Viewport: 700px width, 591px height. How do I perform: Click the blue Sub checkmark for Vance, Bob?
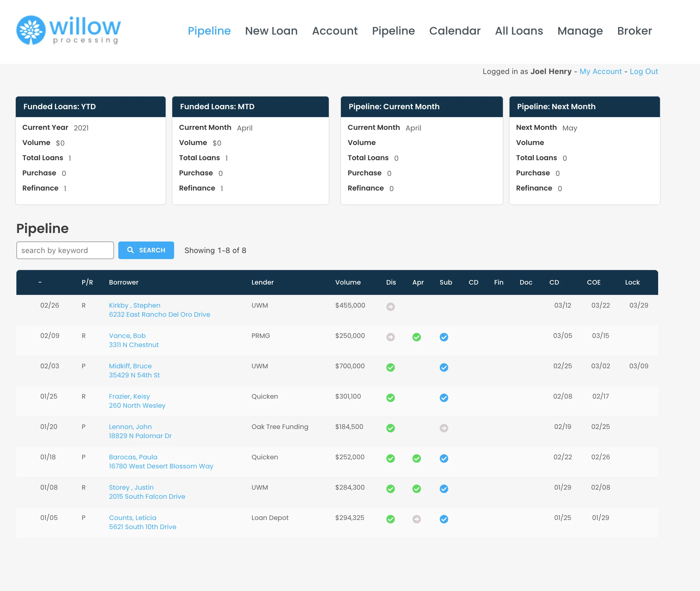pos(444,337)
